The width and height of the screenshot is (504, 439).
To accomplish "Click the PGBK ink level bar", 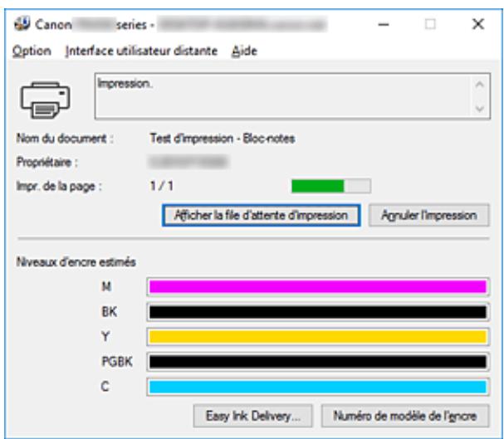I will [318, 362].
